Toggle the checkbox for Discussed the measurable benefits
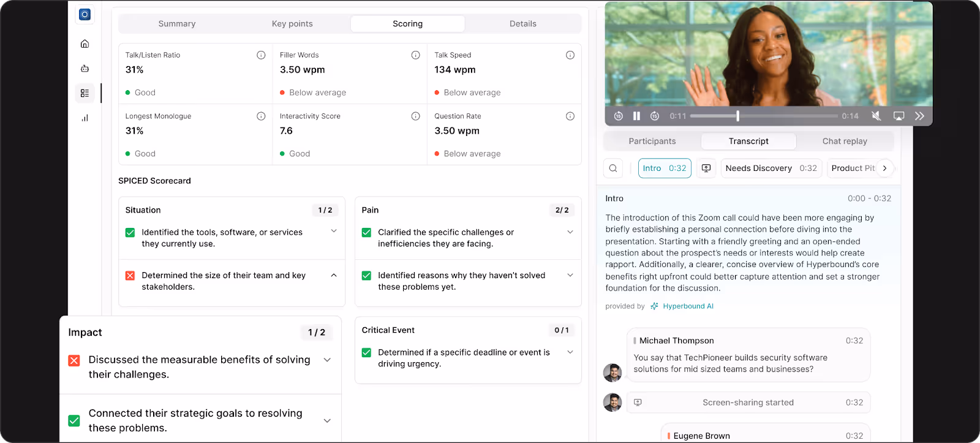 tap(74, 360)
